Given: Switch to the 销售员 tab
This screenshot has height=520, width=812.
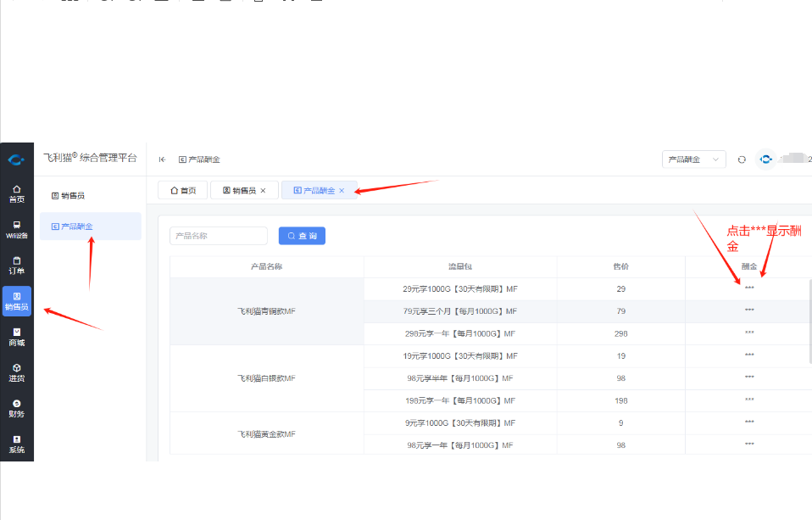Looking at the screenshot, I should [239, 191].
